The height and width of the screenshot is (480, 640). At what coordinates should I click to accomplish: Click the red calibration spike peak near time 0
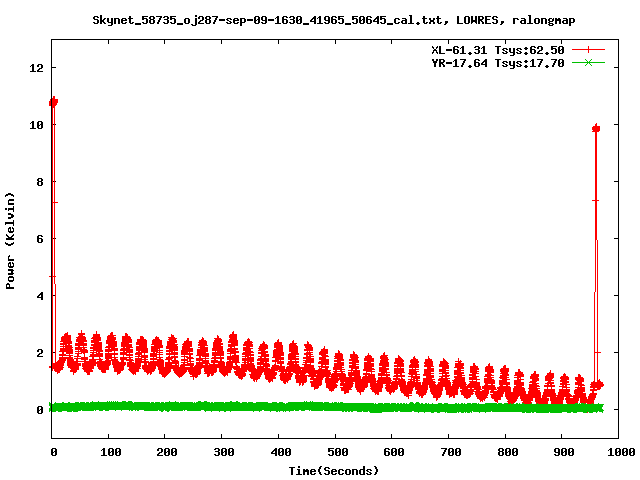pos(53,102)
